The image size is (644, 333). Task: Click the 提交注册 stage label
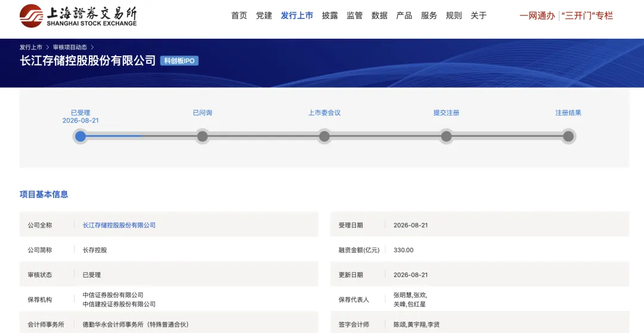(447, 113)
